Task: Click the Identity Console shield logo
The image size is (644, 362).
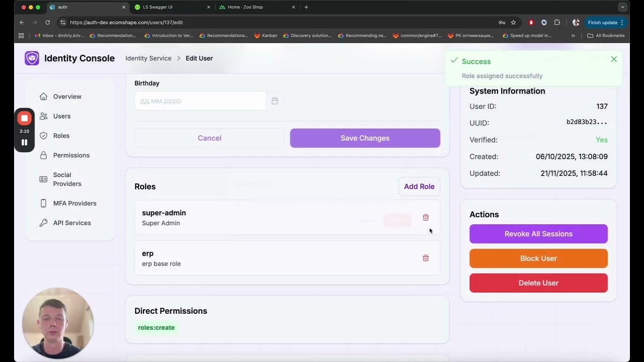Action: [31, 58]
